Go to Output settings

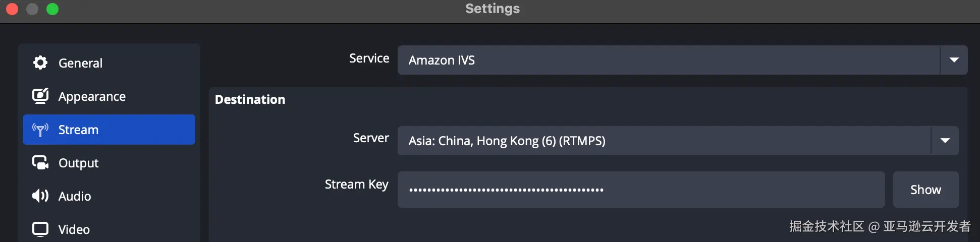[x=78, y=163]
